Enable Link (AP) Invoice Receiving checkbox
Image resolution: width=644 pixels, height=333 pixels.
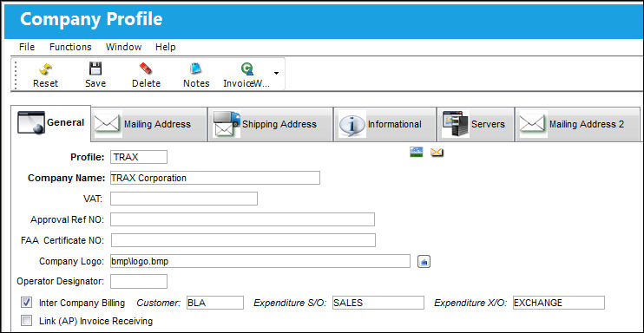pyautogui.click(x=26, y=321)
